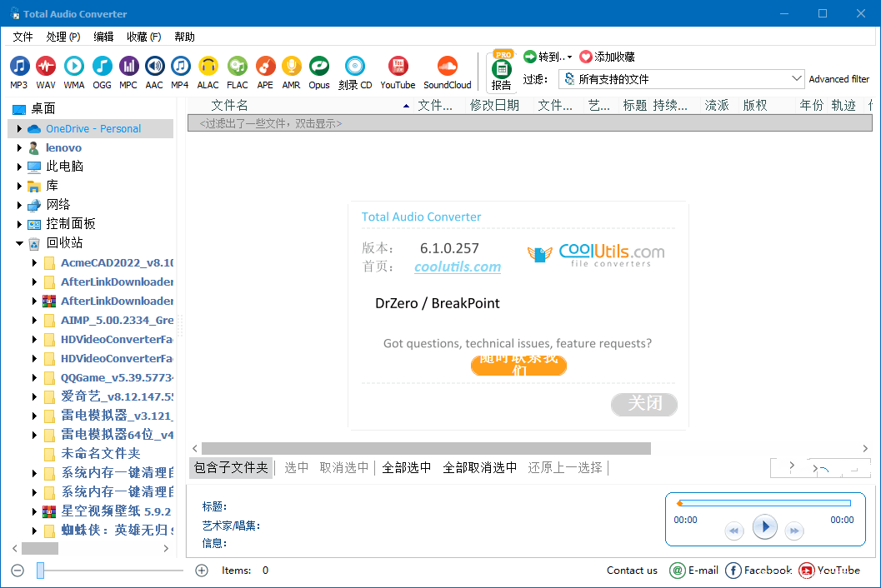Open the 所有支持的文件 filter dropdown
This screenshot has height=588, width=881.
click(681, 79)
